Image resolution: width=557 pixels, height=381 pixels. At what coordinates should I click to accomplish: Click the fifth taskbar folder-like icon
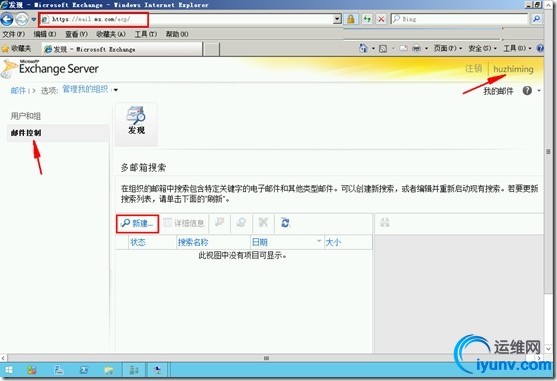click(x=109, y=370)
